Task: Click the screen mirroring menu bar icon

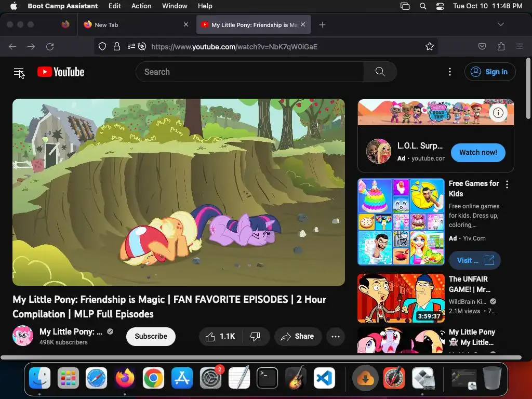Action: tap(405, 6)
